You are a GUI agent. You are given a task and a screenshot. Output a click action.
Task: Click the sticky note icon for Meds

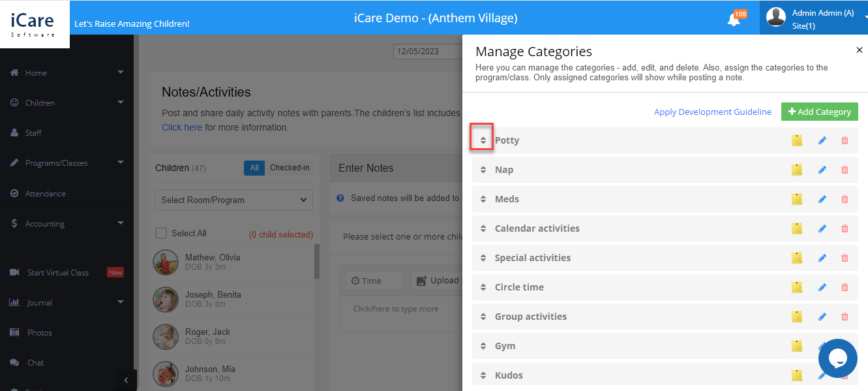[x=796, y=199]
